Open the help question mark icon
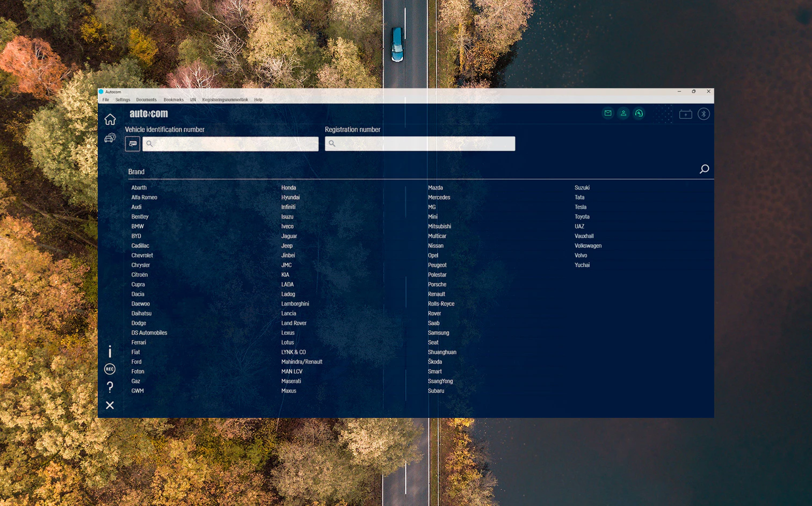This screenshot has height=506, width=812. [110, 387]
